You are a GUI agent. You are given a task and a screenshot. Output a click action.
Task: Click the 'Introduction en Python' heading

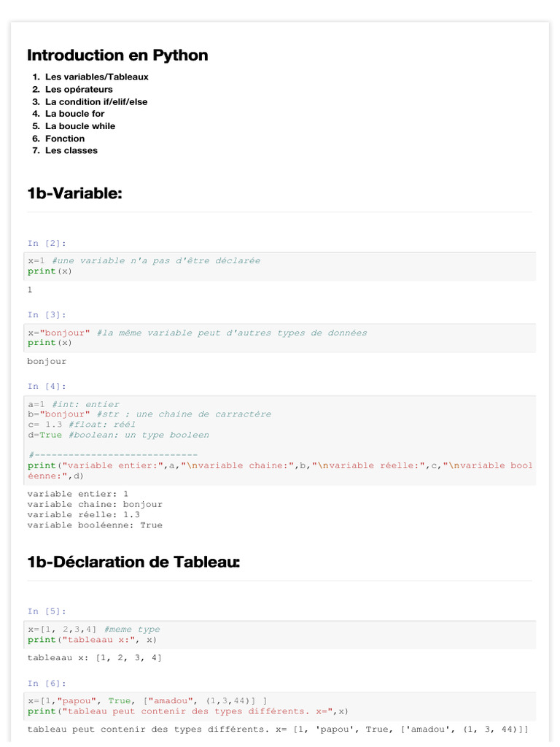pos(117,55)
